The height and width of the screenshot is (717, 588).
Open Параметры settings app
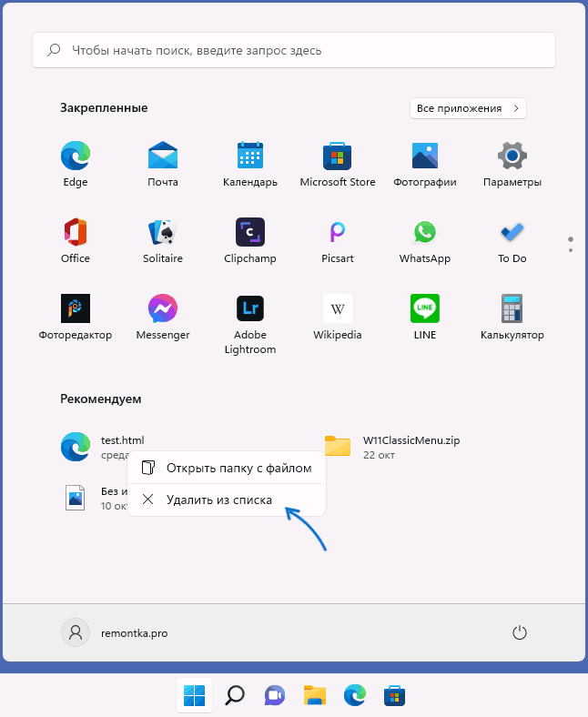tap(512, 164)
